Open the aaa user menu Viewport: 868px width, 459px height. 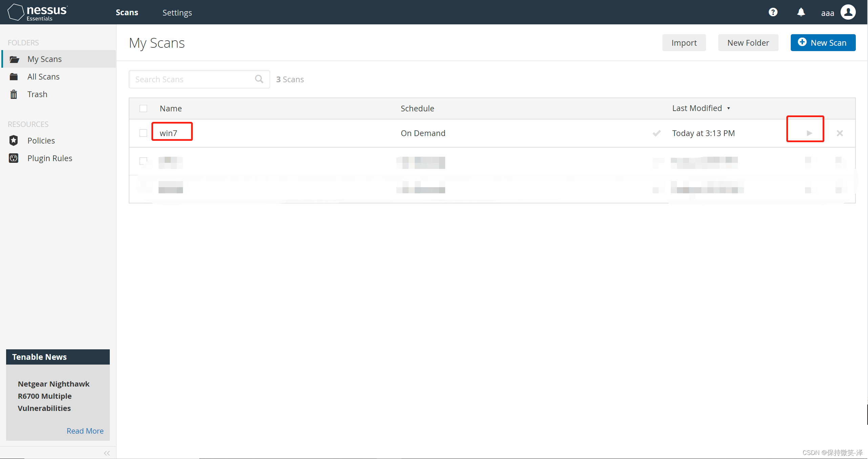(x=827, y=13)
